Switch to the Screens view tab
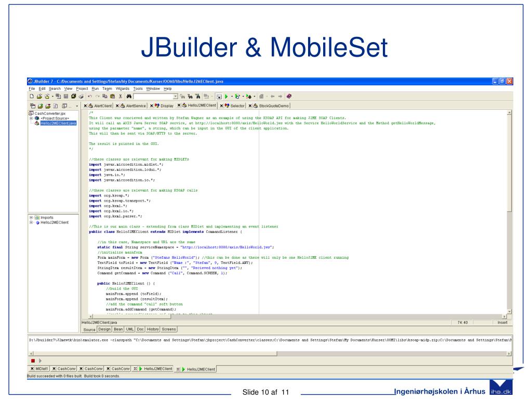The image size is (532, 399). [x=169, y=329]
